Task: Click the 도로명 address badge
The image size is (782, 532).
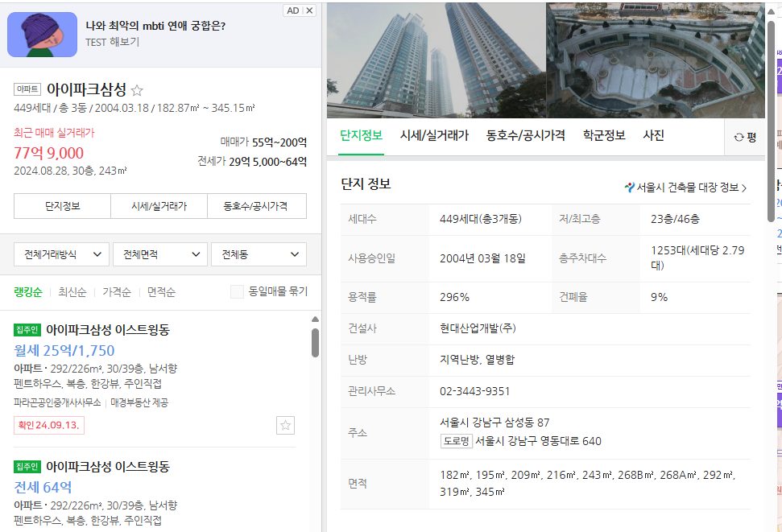Action: (457, 441)
